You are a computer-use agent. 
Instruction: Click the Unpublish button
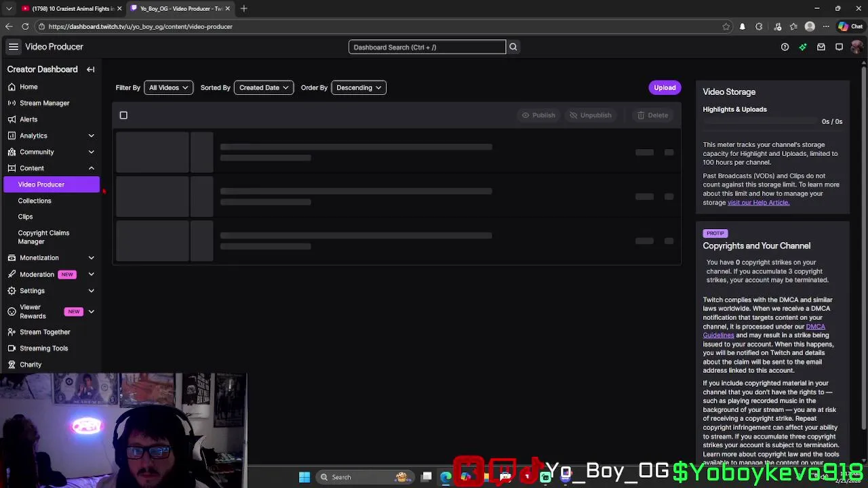591,115
